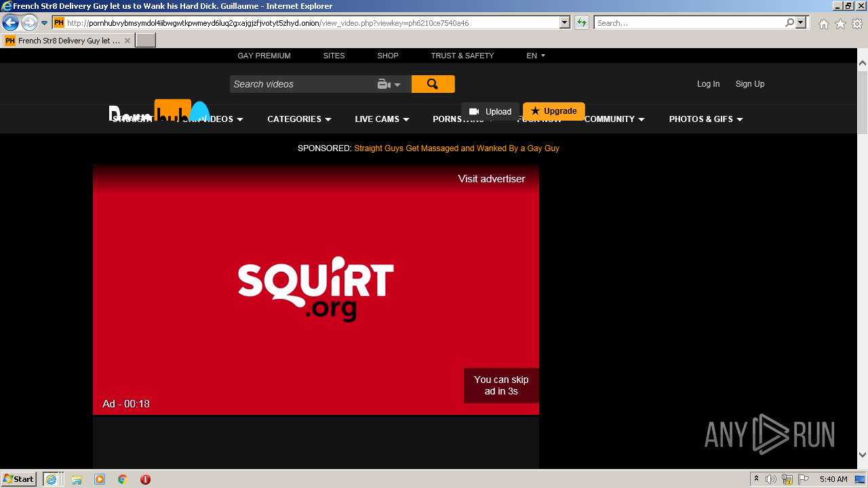The width and height of the screenshot is (868, 488).
Task: Click the Internet Explorer Forward arrow button
Action: pyautogui.click(x=29, y=23)
